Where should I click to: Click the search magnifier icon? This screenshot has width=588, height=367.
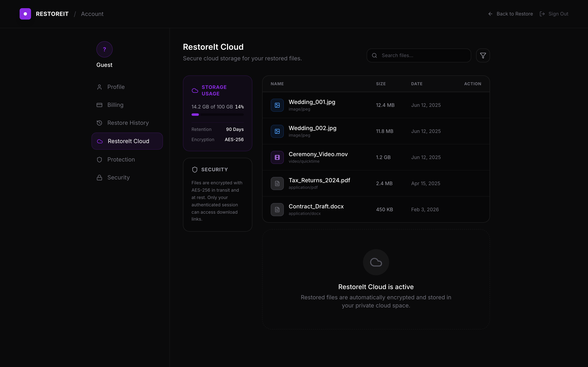point(374,55)
